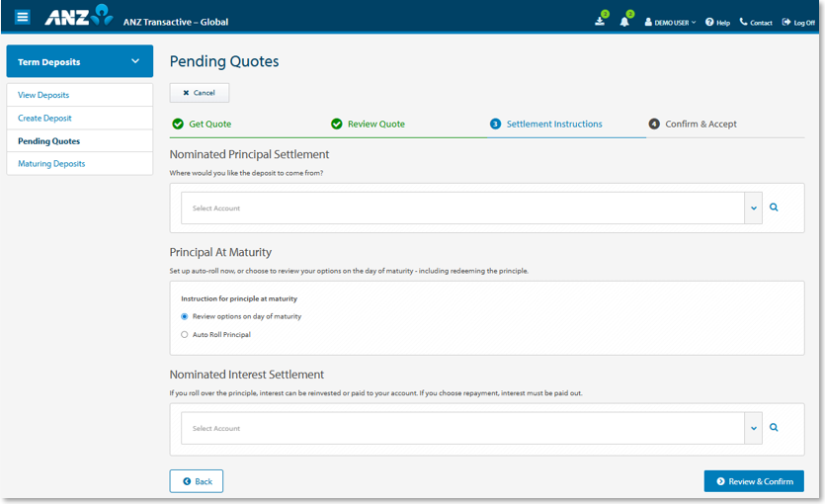
Task: Click the ANZ Transactive – Global title
Action: (x=176, y=22)
